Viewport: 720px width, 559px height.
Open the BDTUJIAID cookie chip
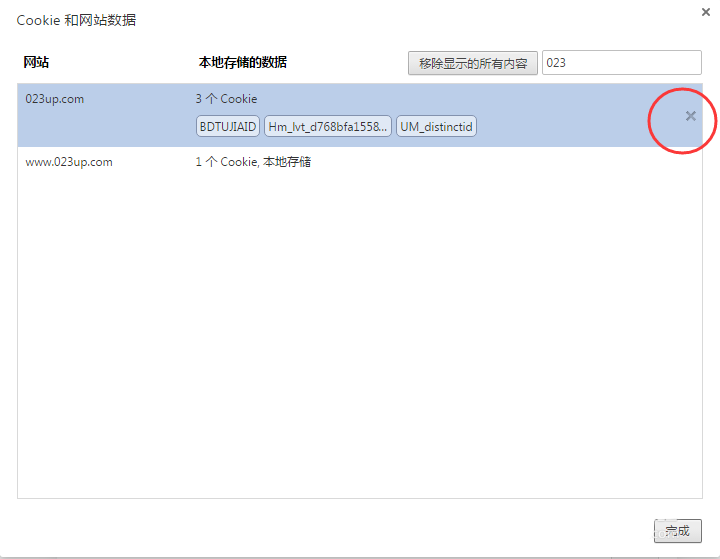pyautogui.click(x=228, y=126)
